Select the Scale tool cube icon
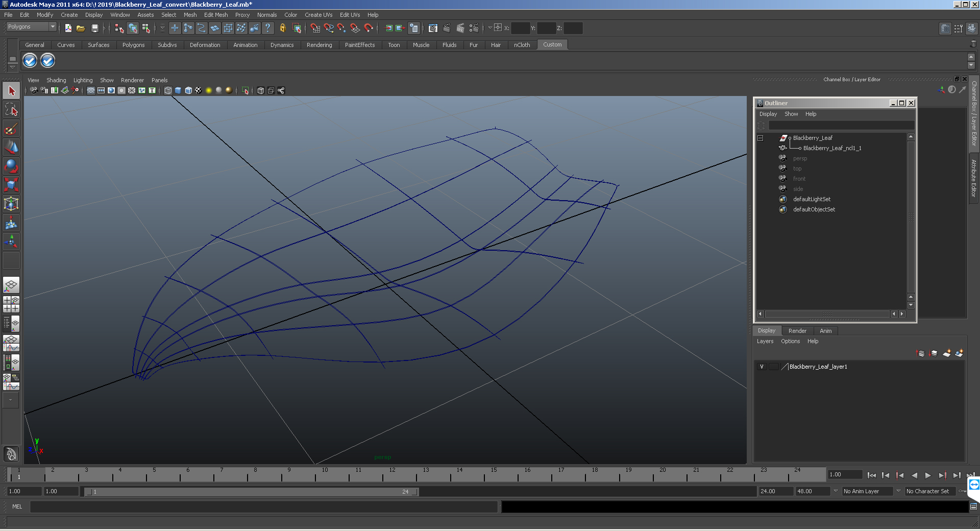This screenshot has height=531, width=980. 11,184
